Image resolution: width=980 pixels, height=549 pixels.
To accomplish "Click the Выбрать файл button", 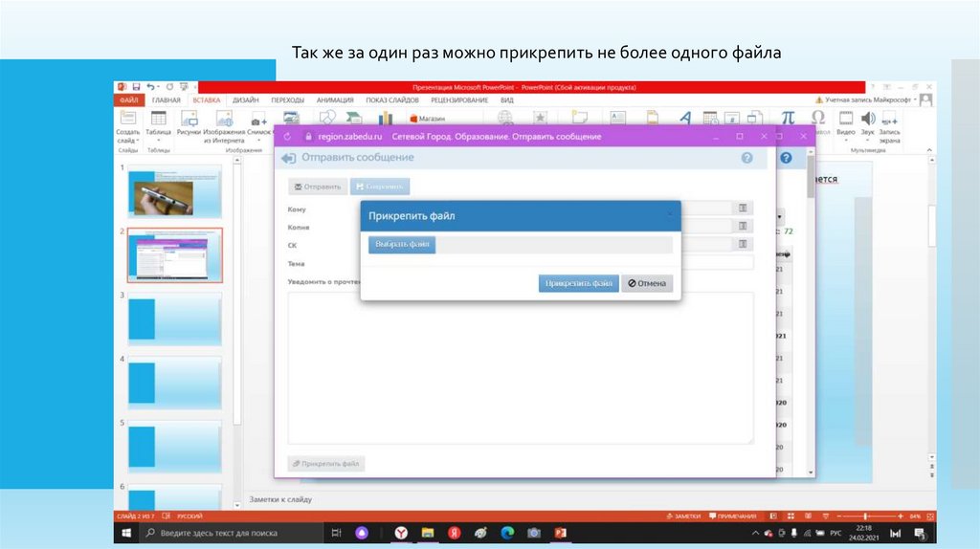I will (402, 244).
